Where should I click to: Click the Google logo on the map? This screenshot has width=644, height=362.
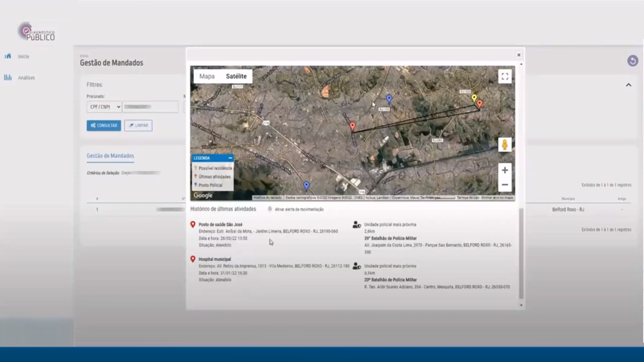(x=203, y=195)
